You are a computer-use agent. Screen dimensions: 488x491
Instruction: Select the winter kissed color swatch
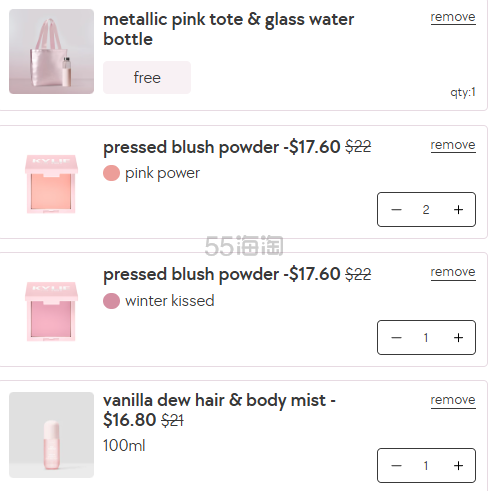coord(111,301)
